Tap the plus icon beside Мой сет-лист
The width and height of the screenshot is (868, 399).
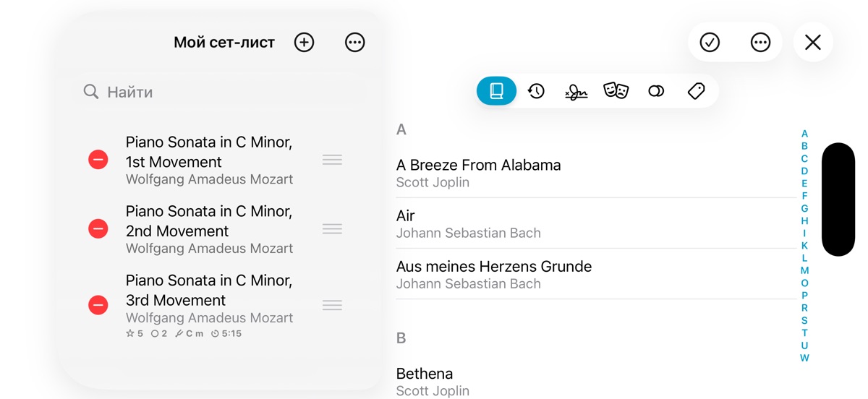pos(304,43)
